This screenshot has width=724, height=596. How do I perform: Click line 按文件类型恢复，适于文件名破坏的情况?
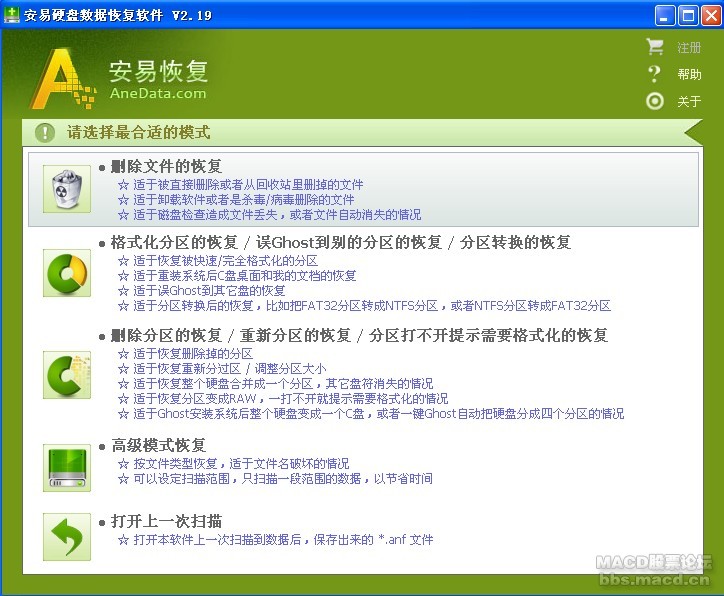(x=241, y=464)
